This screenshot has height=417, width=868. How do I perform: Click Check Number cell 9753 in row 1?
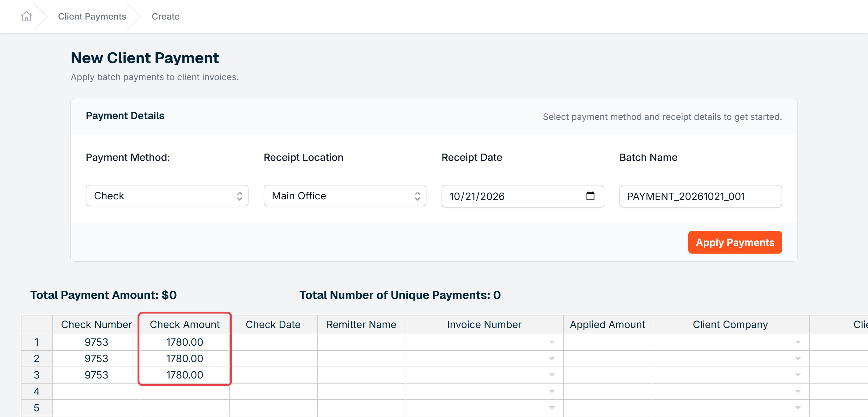(97, 342)
